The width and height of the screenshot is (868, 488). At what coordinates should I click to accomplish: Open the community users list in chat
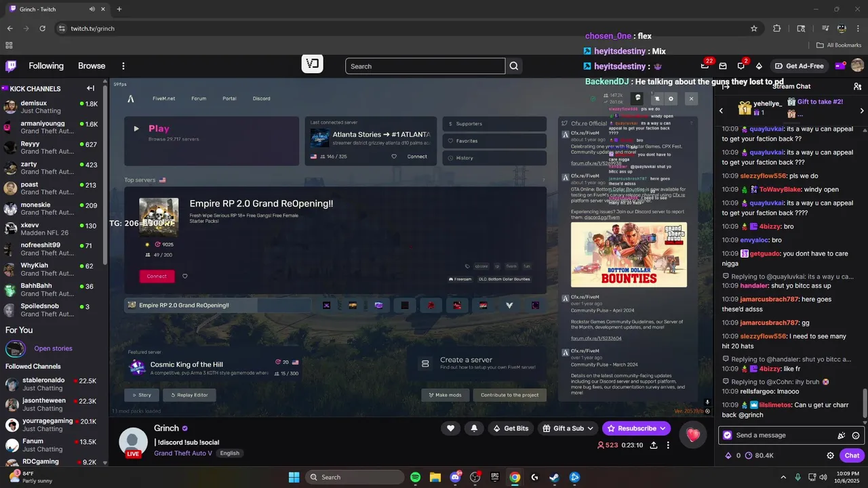857,87
